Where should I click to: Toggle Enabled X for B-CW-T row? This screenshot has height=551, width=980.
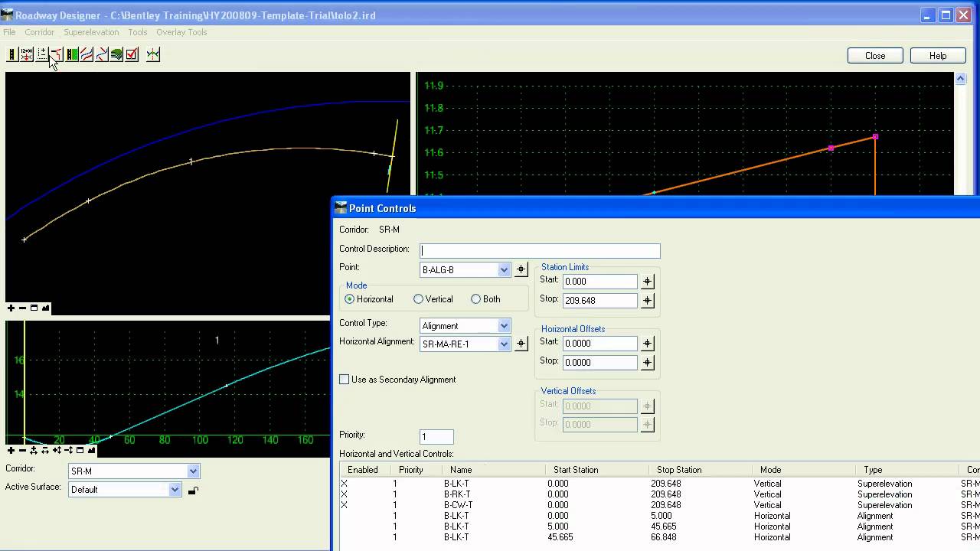pyautogui.click(x=345, y=505)
